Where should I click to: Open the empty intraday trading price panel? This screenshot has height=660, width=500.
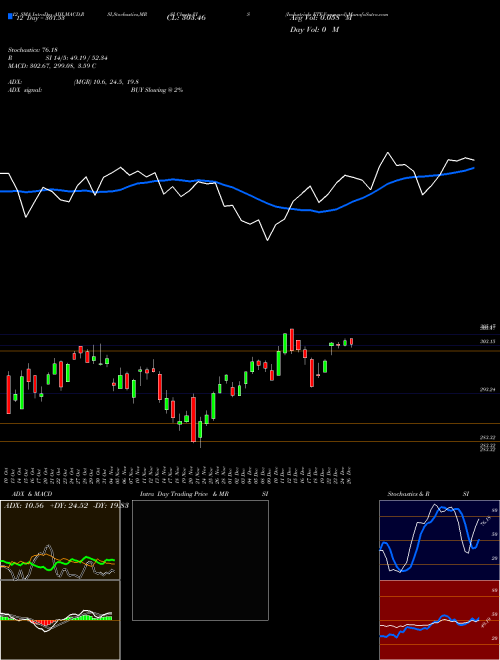pos(200,560)
